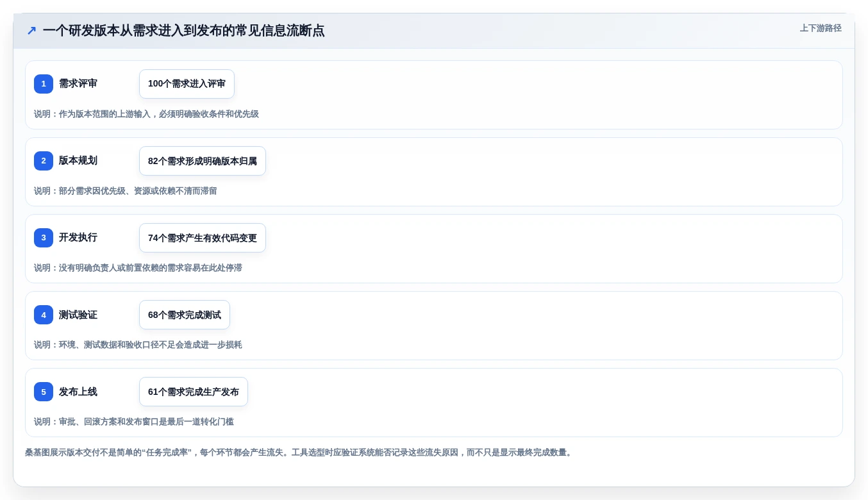Click the 68个需求完成测试 chip
The width and height of the screenshot is (868, 500).
pyautogui.click(x=185, y=315)
